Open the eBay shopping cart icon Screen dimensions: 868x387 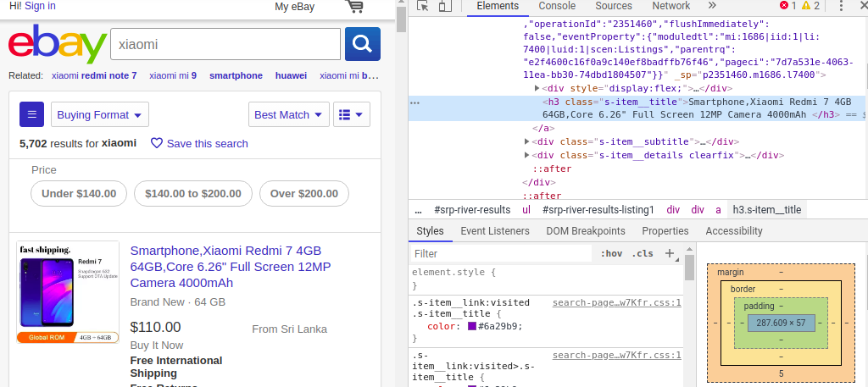coord(354,7)
